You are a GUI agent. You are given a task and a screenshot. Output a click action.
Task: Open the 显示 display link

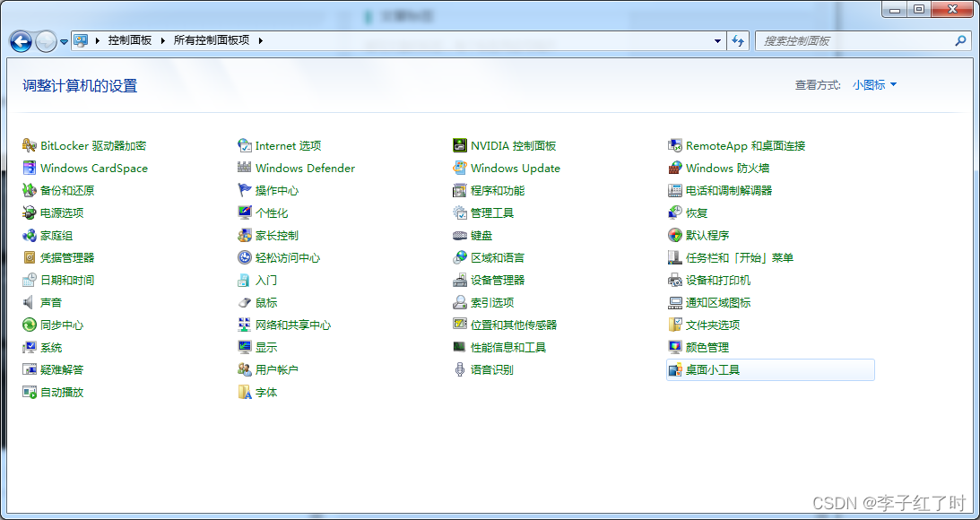pyautogui.click(x=266, y=348)
